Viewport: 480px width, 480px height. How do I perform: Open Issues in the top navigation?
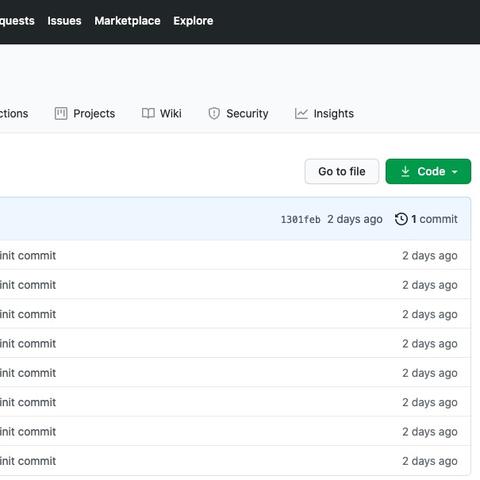click(64, 21)
